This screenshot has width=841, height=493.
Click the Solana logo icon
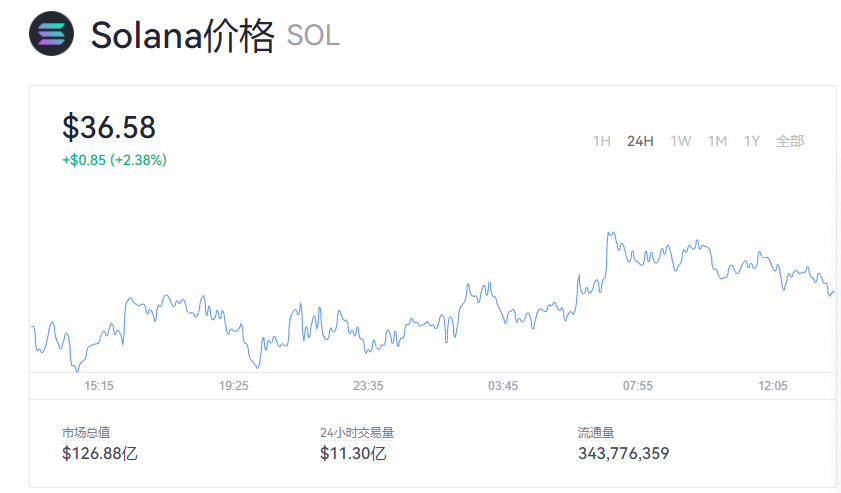[x=51, y=34]
